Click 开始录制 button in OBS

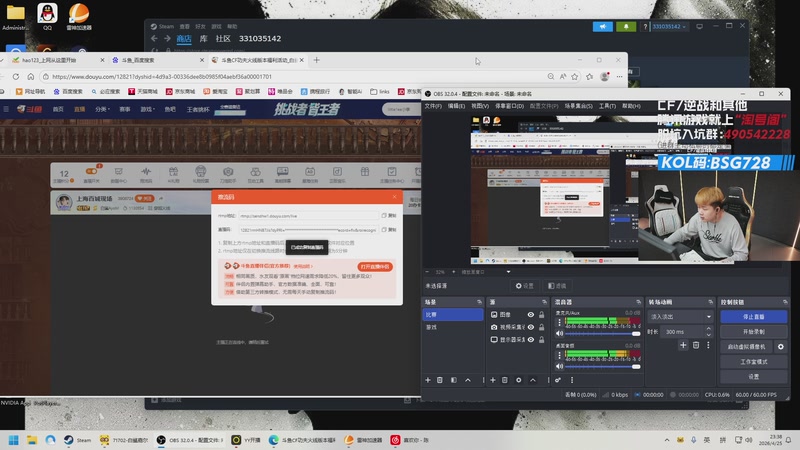click(753, 332)
